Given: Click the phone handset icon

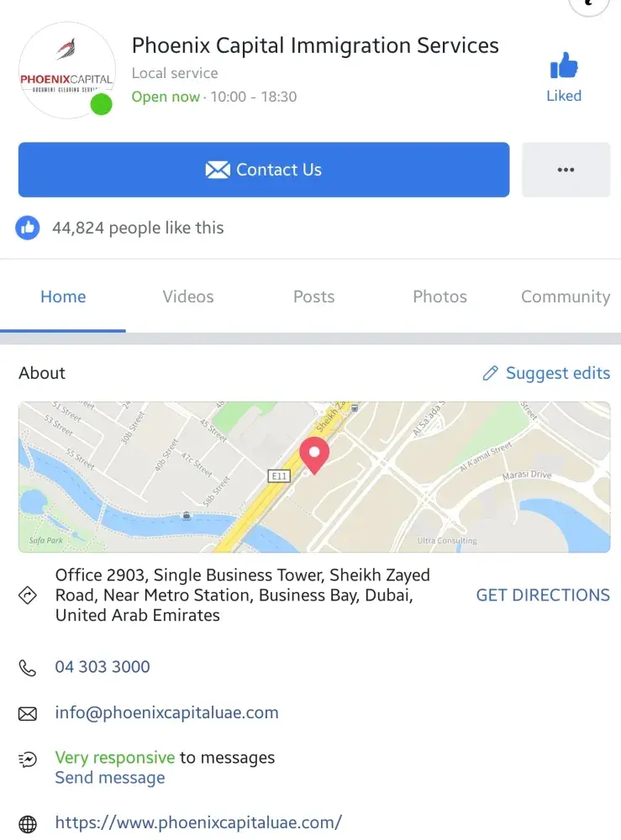Looking at the screenshot, I should tap(28, 668).
